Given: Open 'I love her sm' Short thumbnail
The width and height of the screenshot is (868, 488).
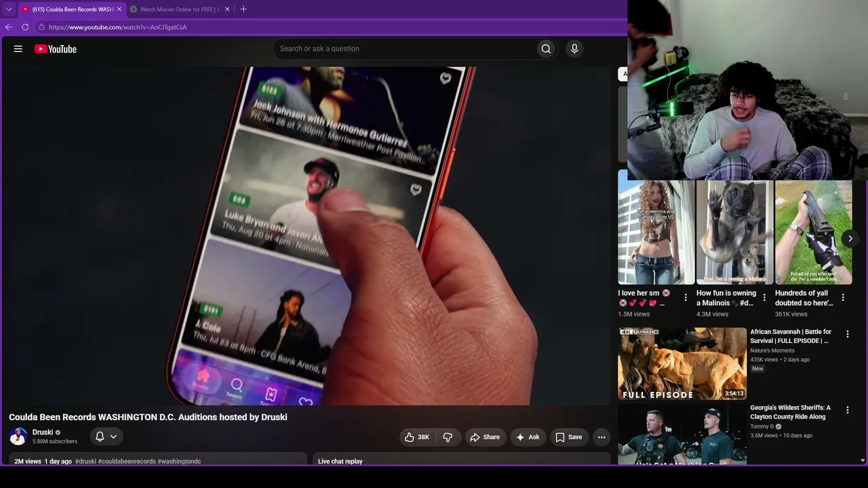Looking at the screenshot, I should (x=656, y=232).
